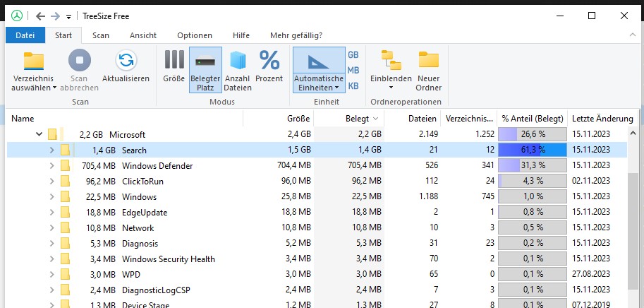
Task: Toggle Belegter Platz mode
Action: [205, 70]
